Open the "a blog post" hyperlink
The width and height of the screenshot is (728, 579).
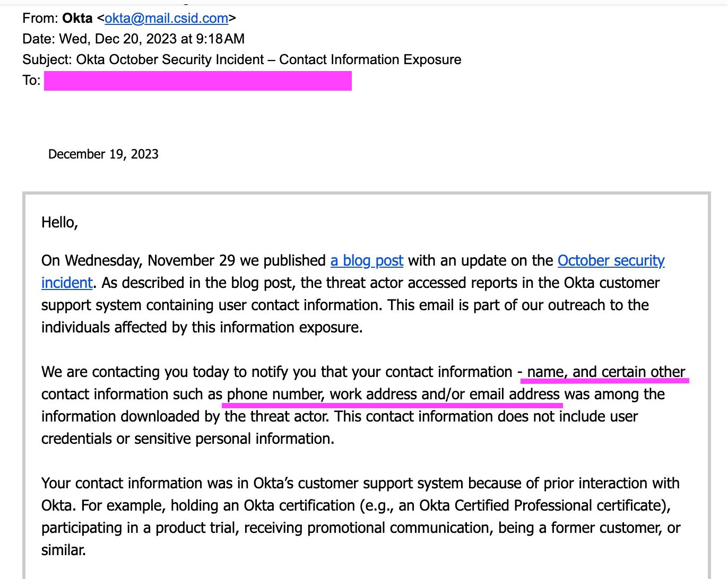367,260
